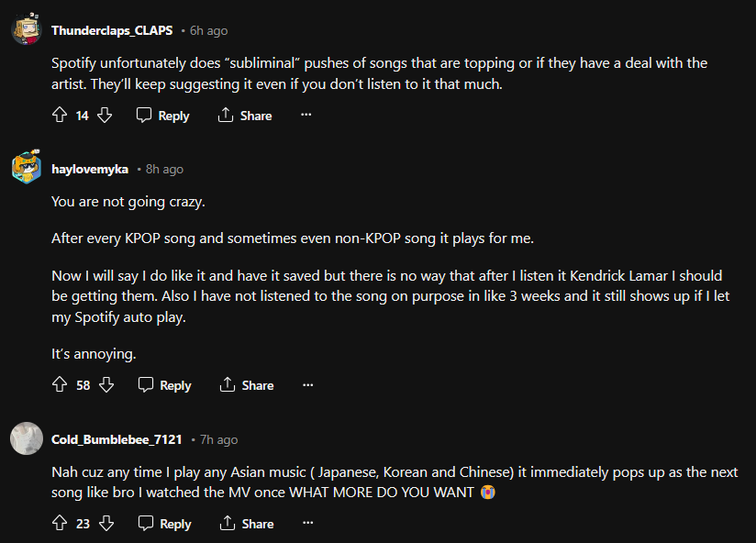
Task: Downvote the Thunderclaps_CLAPS comment
Action: [x=105, y=116]
